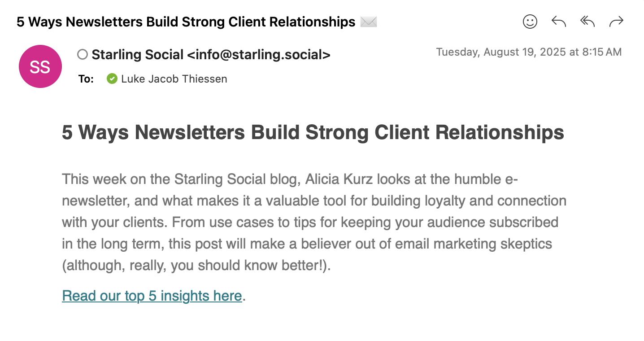Click the Tuesday, August 19, 2025 timestamp
Viewport: 644px width, 341px height.
pos(529,52)
